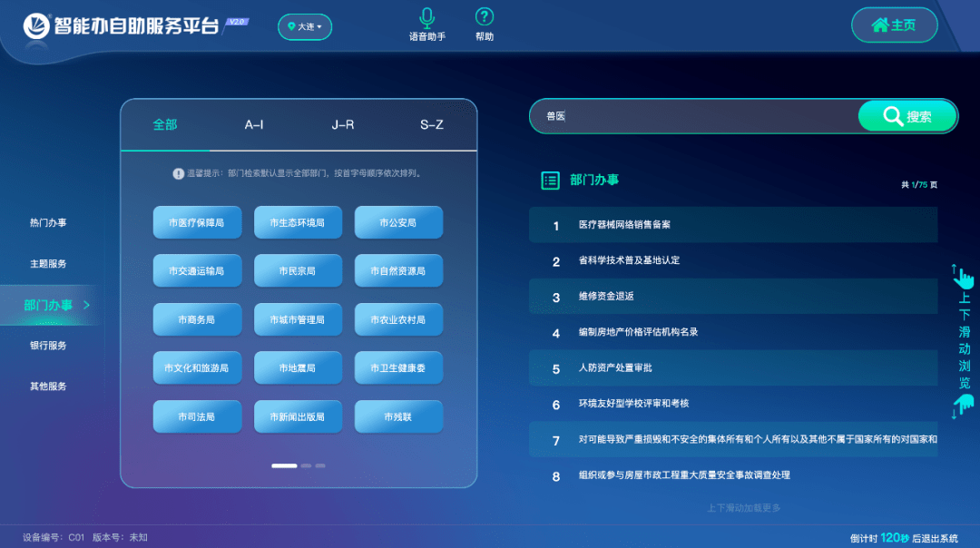The width and height of the screenshot is (980, 548).
Task: Click the platform logo icon
Action: (x=36, y=26)
